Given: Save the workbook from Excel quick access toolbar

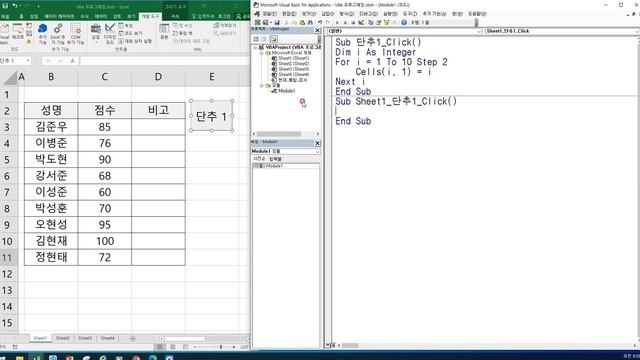Looking at the screenshot, I should coord(5,6).
